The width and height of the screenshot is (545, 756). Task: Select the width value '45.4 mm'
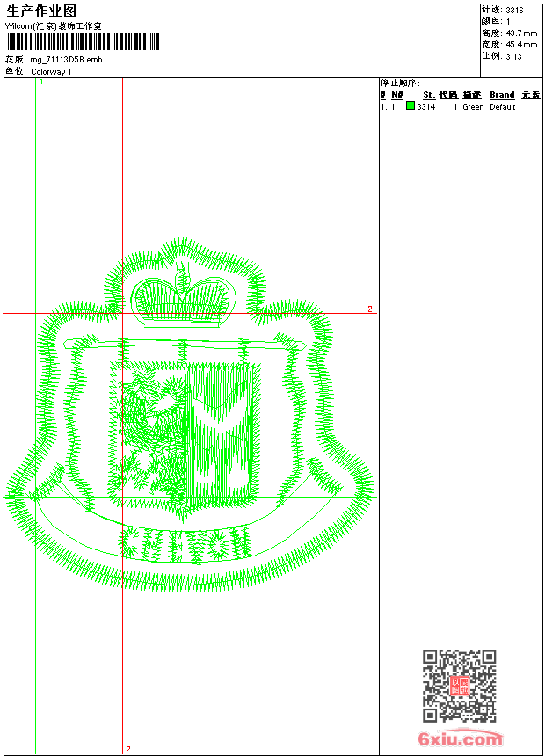coord(521,45)
